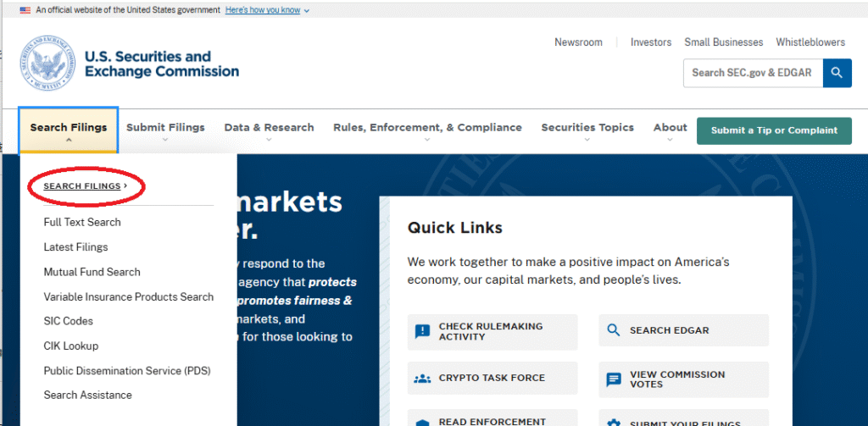This screenshot has height=426, width=868.
Task: Open the SEARCH FILINGS heading link
Action: click(x=86, y=186)
